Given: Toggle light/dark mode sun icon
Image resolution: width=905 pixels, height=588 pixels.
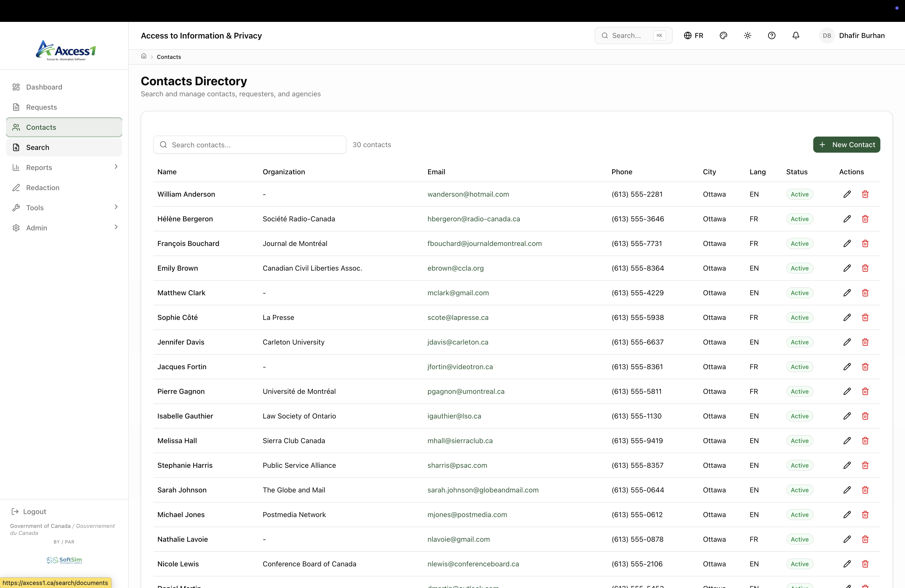Looking at the screenshot, I should 747,35.
